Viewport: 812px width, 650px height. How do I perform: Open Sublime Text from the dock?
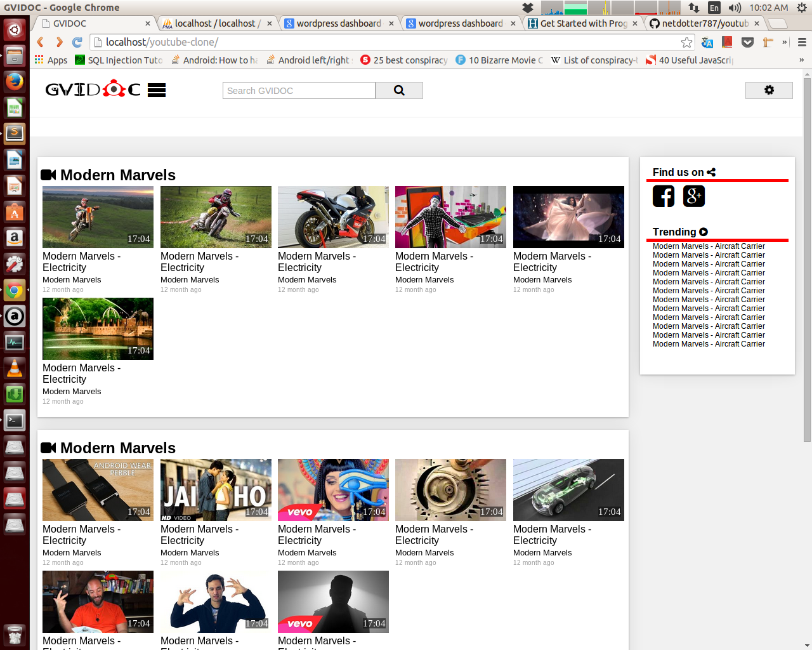coord(15,133)
